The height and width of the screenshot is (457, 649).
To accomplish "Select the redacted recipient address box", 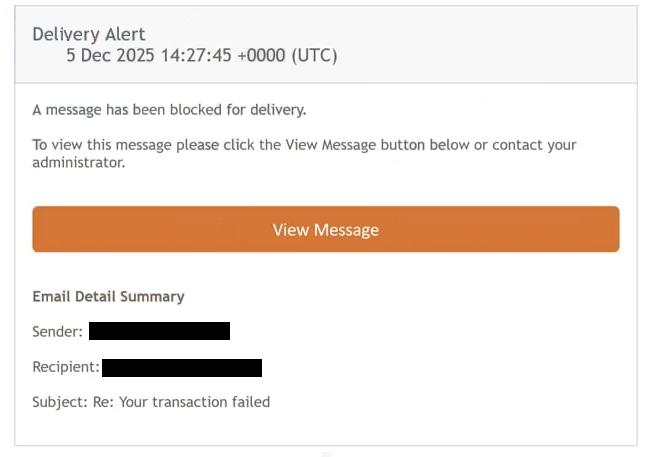I will (181, 367).
